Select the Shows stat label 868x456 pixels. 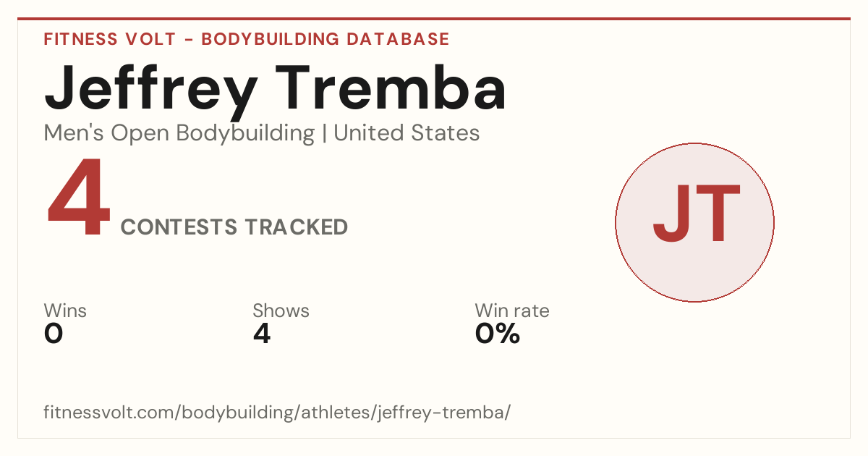281,311
